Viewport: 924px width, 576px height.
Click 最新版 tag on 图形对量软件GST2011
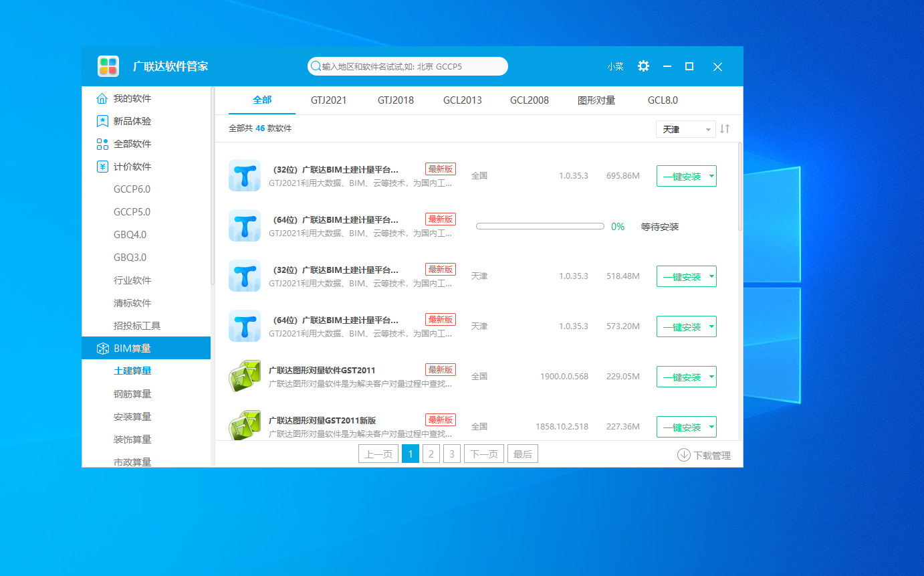point(441,369)
